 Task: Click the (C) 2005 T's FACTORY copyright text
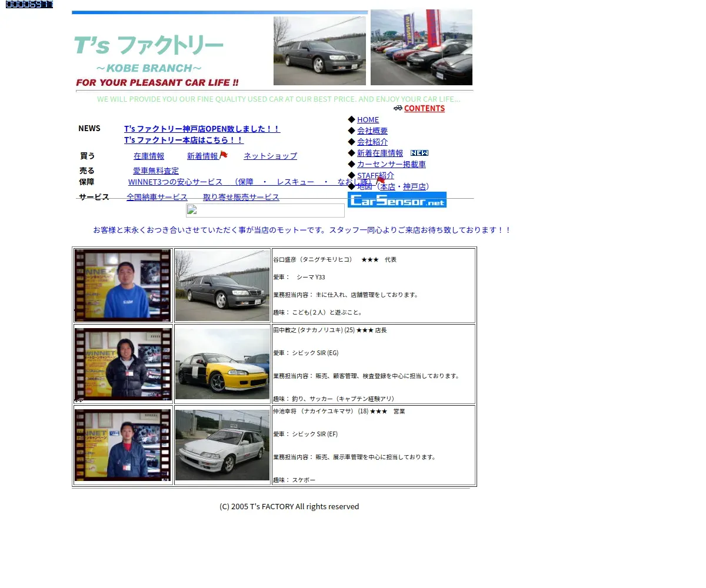289,506
